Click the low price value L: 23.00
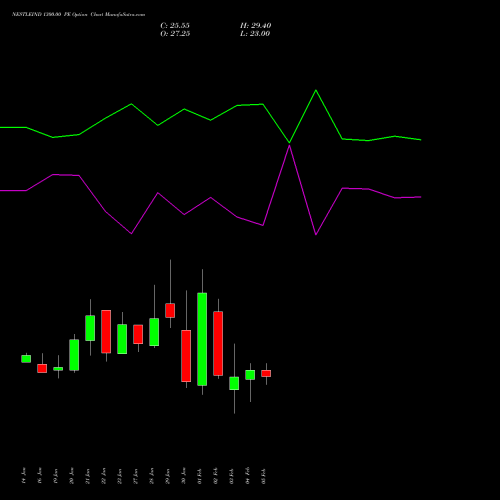500x500 pixels. 255,34
